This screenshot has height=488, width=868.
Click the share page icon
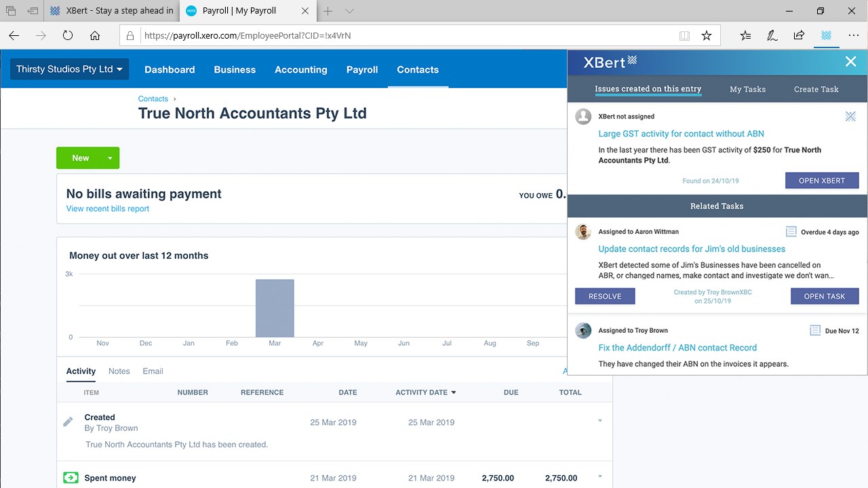pos(799,36)
